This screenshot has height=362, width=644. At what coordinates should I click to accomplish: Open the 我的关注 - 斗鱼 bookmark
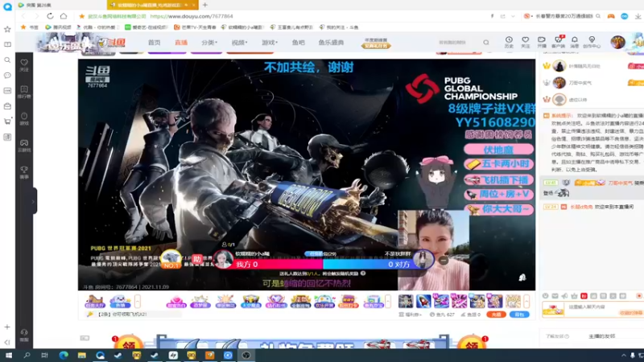click(339, 27)
